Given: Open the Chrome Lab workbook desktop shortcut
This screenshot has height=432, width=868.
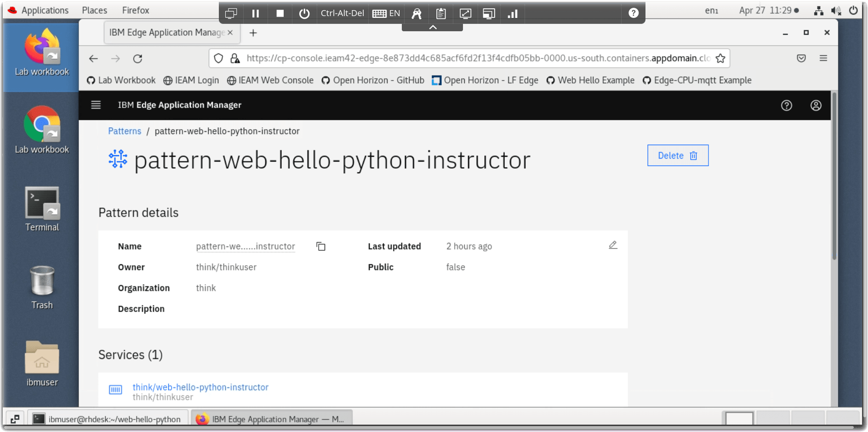Looking at the screenshot, I should click(x=42, y=130).
